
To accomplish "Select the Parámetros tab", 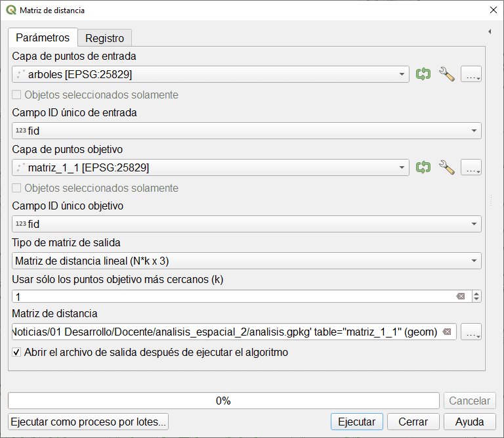I will (43, 37).
